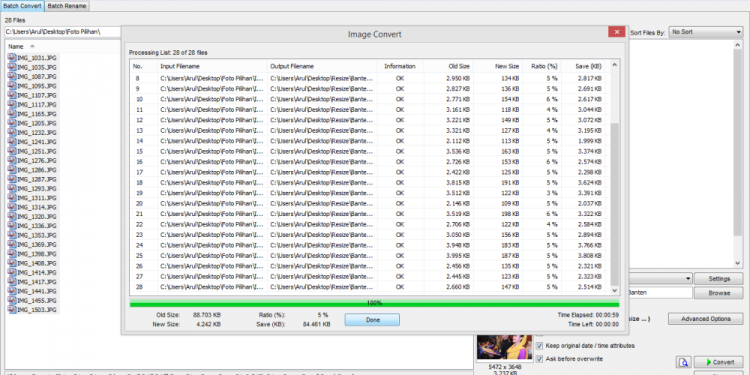Click the Done button in Image Convert dialog

(372, 320)
